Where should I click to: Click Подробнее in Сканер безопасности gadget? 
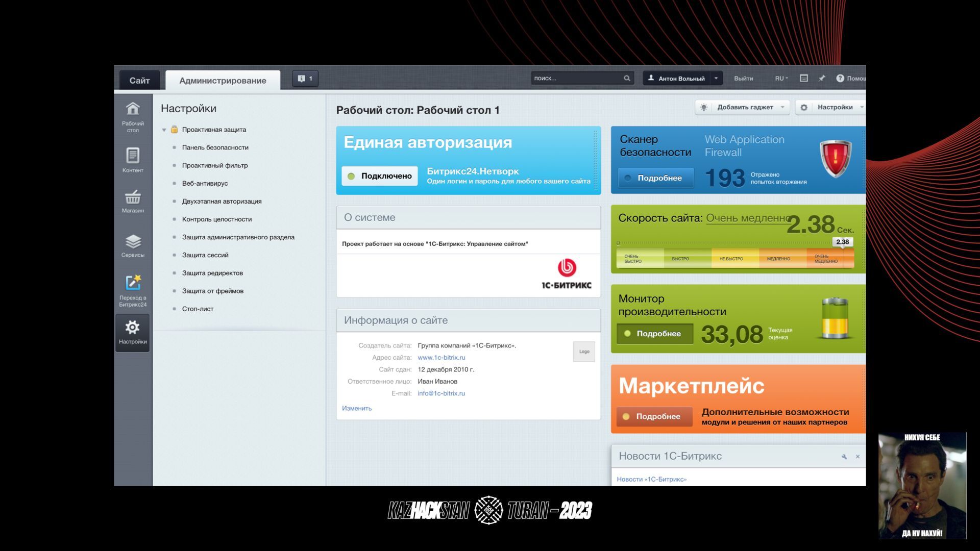[656, 178]
